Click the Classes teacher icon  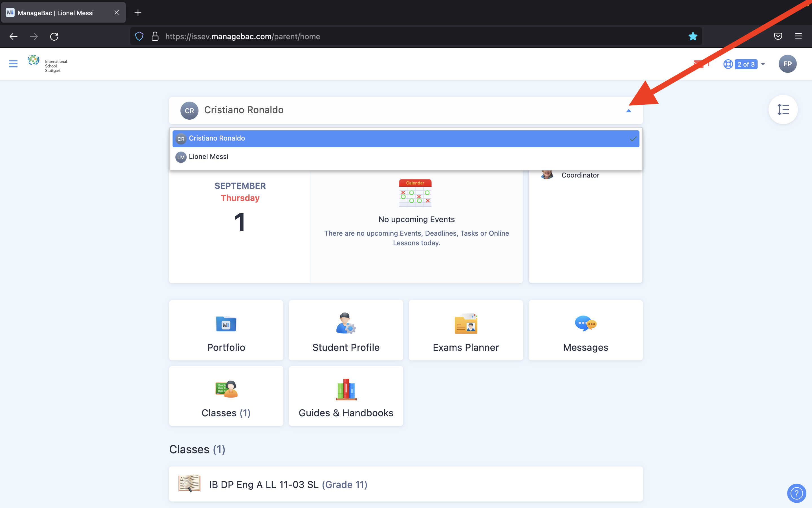click(226, 389)
